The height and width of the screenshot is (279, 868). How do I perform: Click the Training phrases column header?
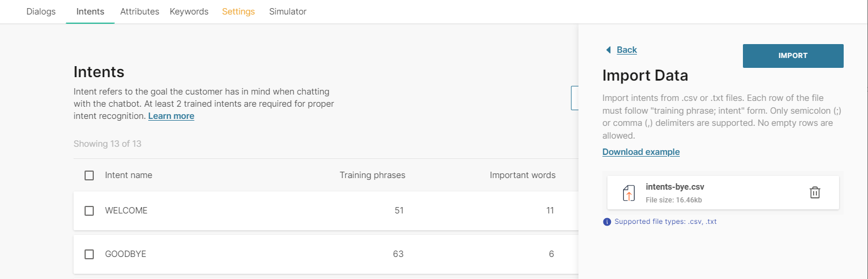372,175
